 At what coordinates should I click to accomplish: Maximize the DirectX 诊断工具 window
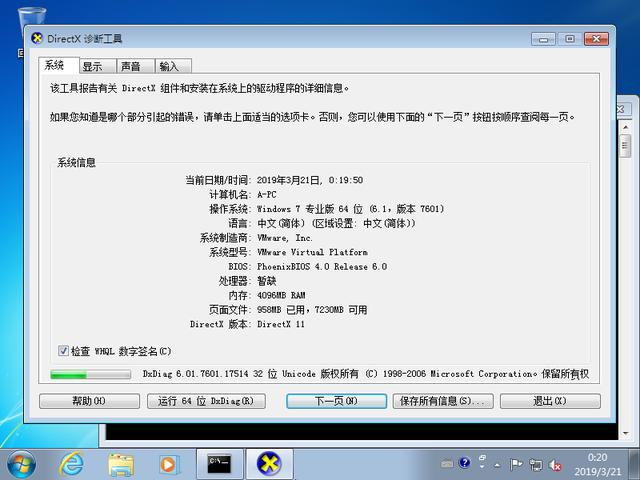click(570, 39)
